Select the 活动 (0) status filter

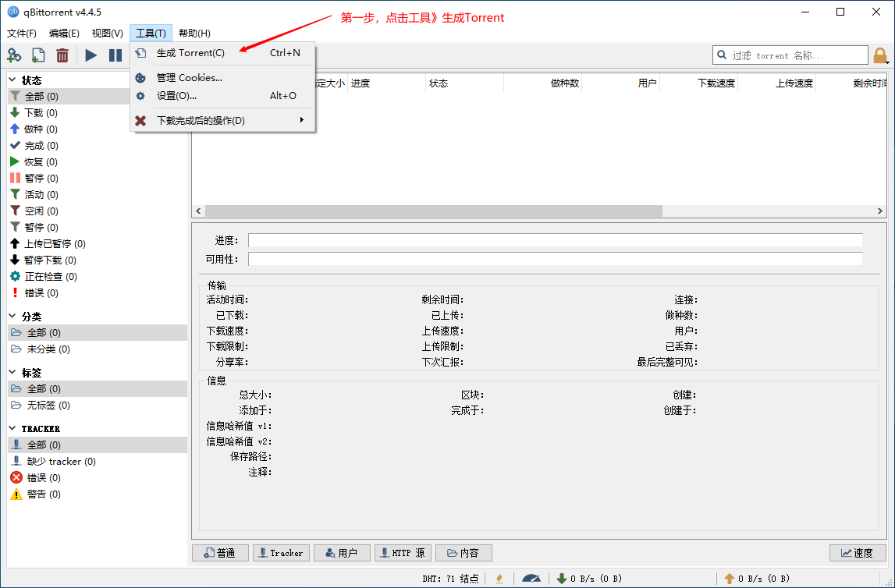coord(98,194)
